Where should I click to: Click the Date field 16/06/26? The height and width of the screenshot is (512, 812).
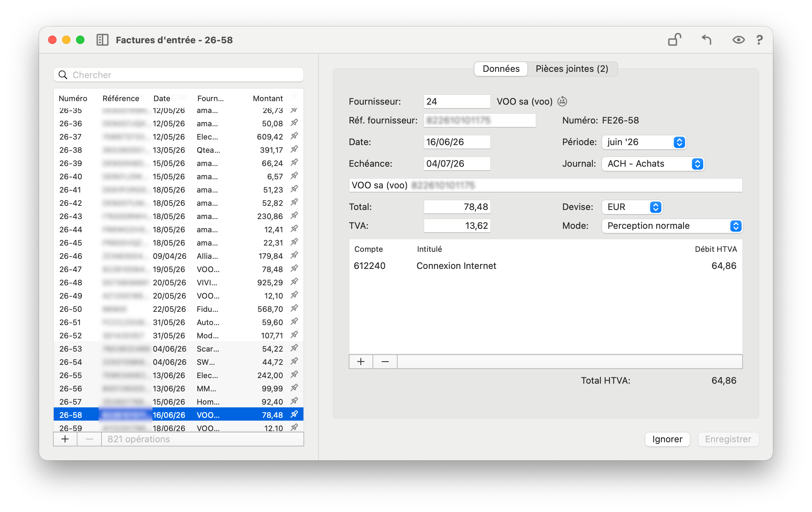pyautogui.click(x=457, y=142)
